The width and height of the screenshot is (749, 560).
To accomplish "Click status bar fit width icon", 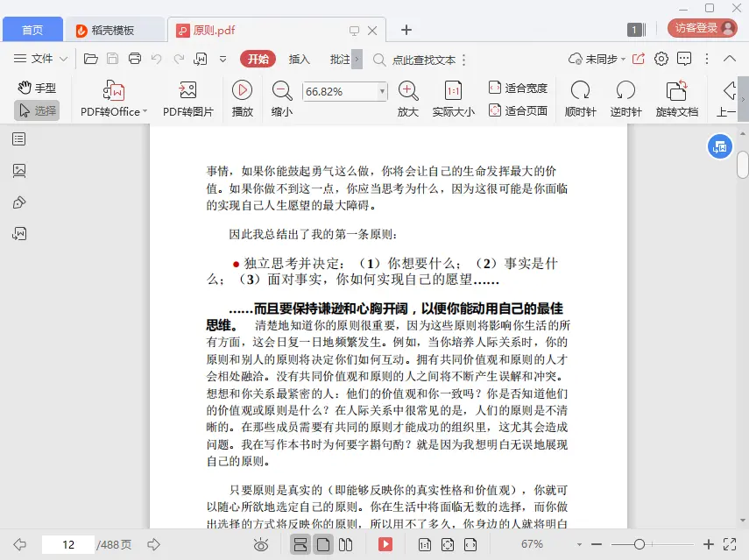I will click(x=470, y=544).
